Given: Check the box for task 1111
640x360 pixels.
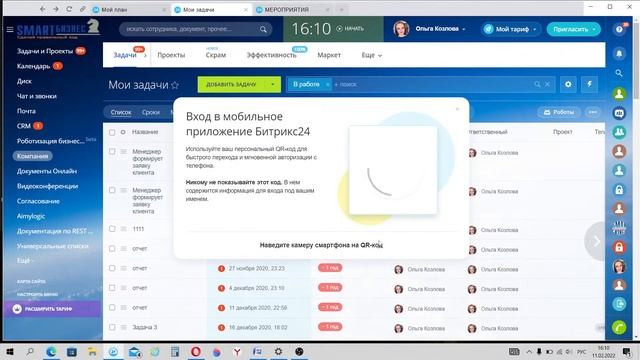Looking at the screenshot, I should 112,229.
